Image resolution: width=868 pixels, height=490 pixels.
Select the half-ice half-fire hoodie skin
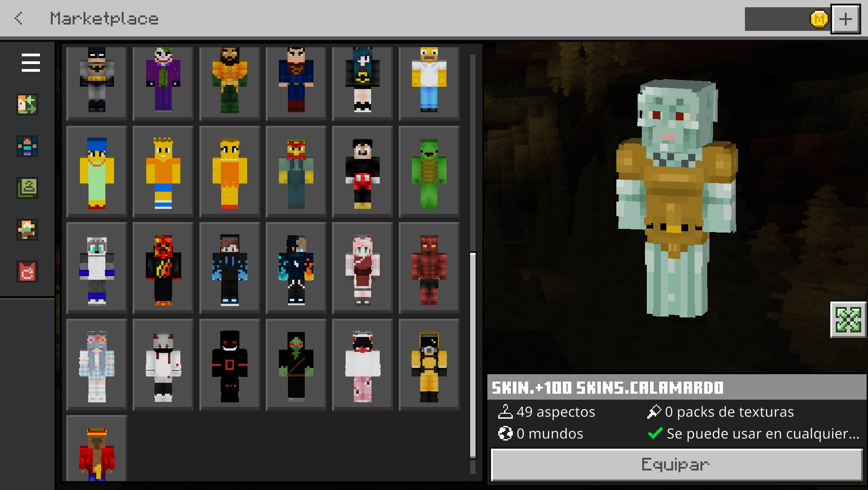[x=296, y=267]
